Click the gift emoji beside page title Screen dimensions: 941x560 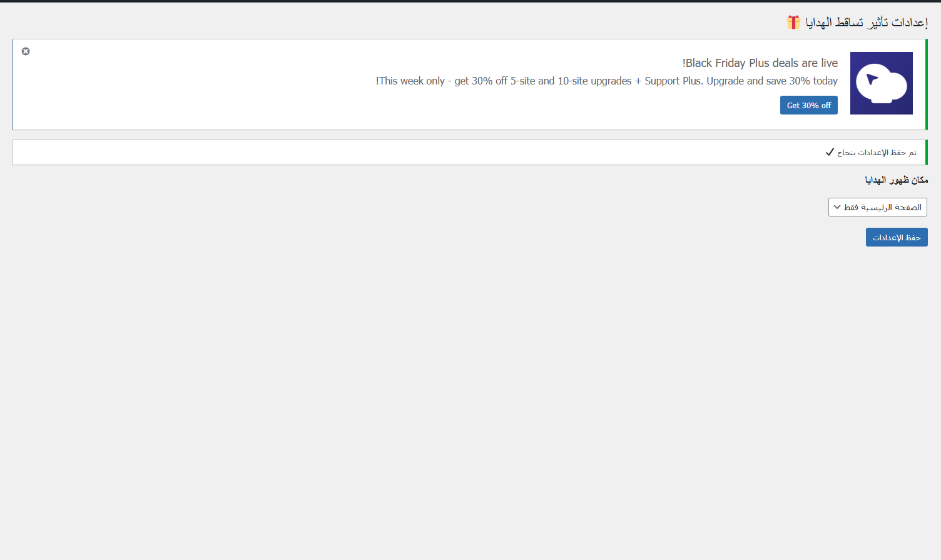coord(793,23)
